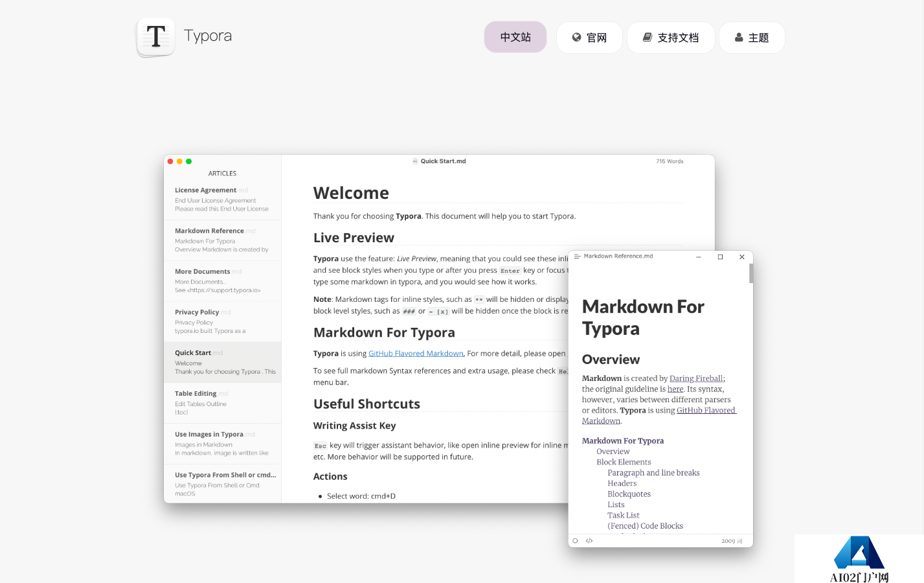Select Privacy Policy article in sidebar
The width and height of the screenshot is (924, 583).
[223, 321]
